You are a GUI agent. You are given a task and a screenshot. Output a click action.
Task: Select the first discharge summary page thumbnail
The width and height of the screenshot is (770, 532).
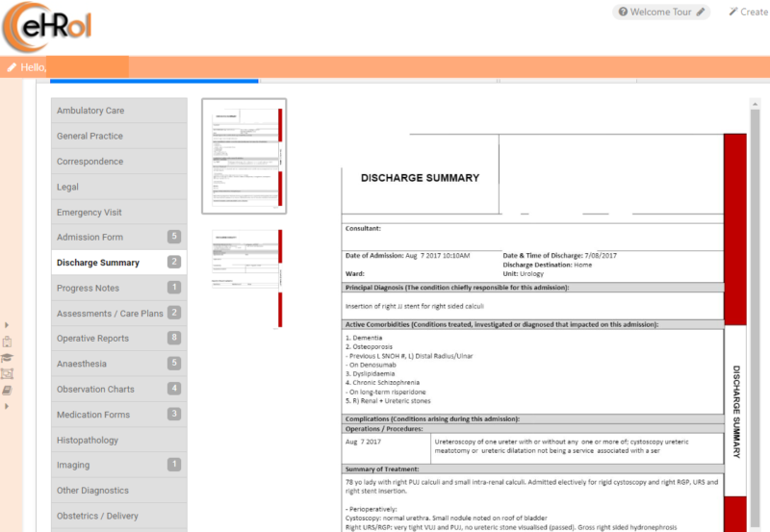pyautogui.click(x=244, y=156)
